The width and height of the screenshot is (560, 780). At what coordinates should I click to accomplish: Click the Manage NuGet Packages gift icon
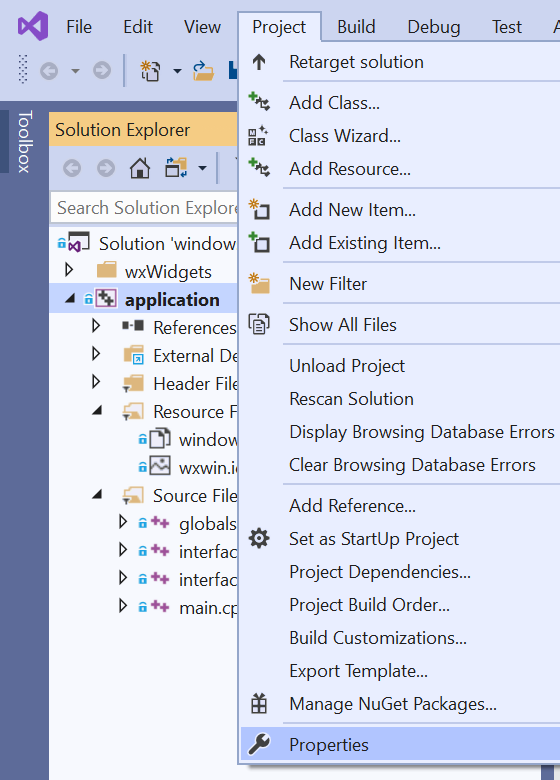[259, 703]
